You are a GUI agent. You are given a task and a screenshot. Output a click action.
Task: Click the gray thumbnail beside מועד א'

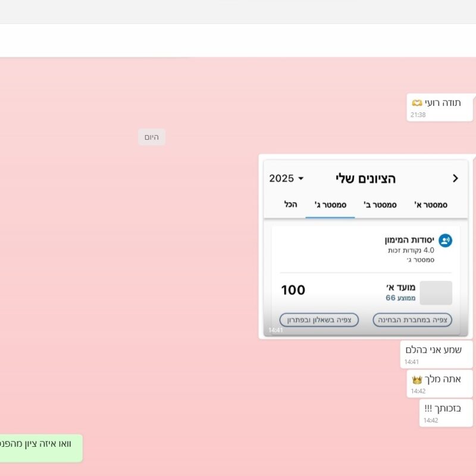pos(436,293)
